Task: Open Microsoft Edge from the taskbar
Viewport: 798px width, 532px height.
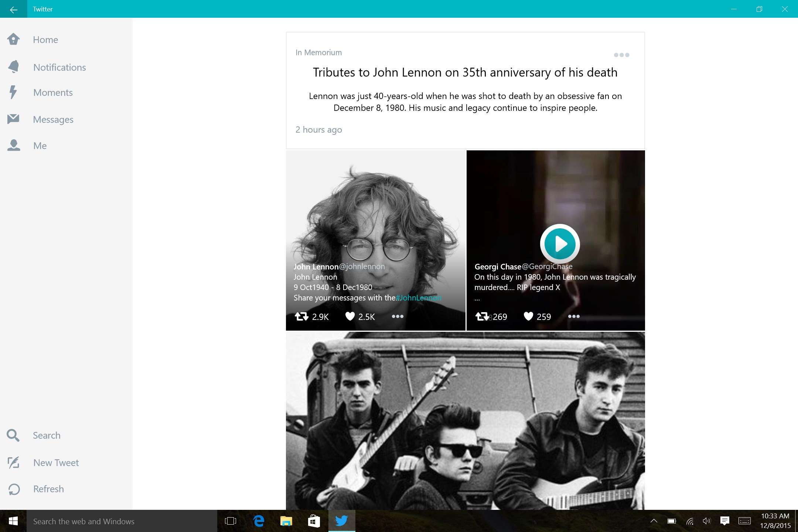Action: click(x=259, y=521)
